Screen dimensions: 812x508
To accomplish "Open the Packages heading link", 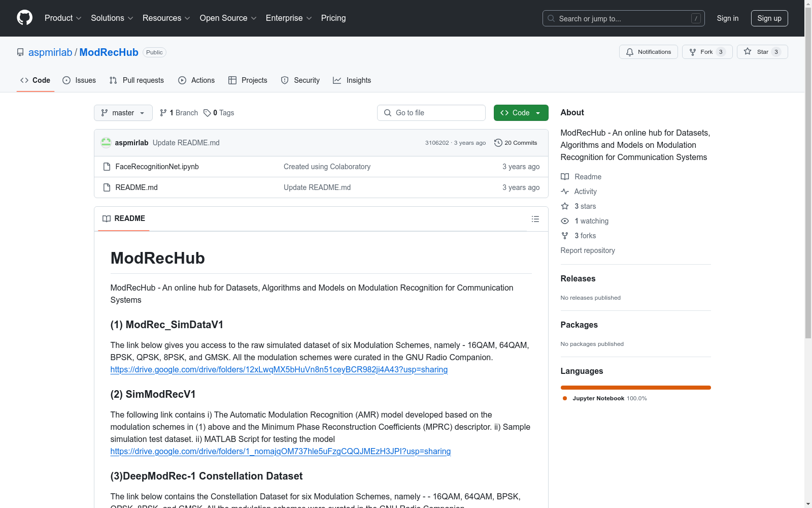I will click(x=579, y=325).
